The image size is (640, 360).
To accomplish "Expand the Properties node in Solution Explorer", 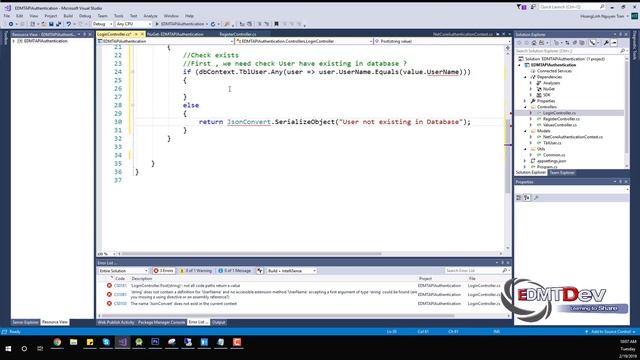I will [x=526, y=101].
